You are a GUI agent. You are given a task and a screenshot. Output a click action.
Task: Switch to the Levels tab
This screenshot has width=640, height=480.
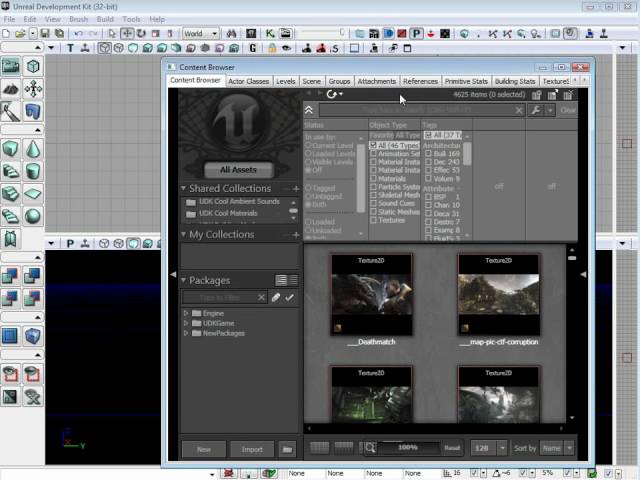285,81
